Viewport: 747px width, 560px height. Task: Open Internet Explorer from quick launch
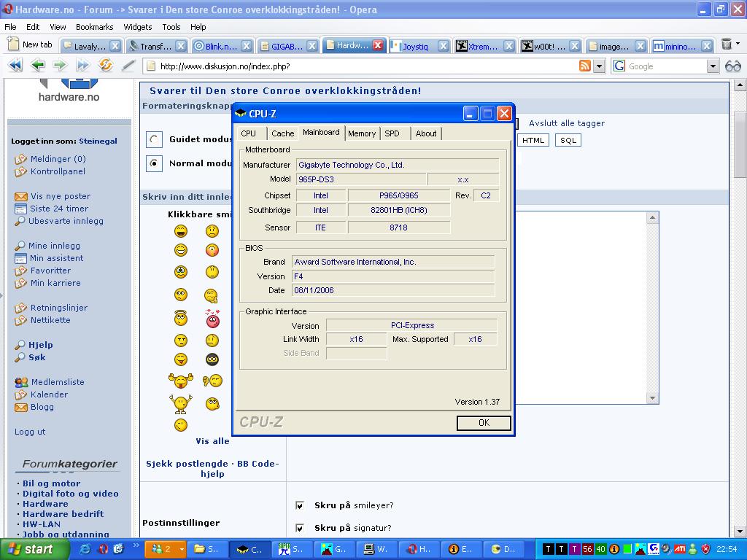tap(85, 549)
